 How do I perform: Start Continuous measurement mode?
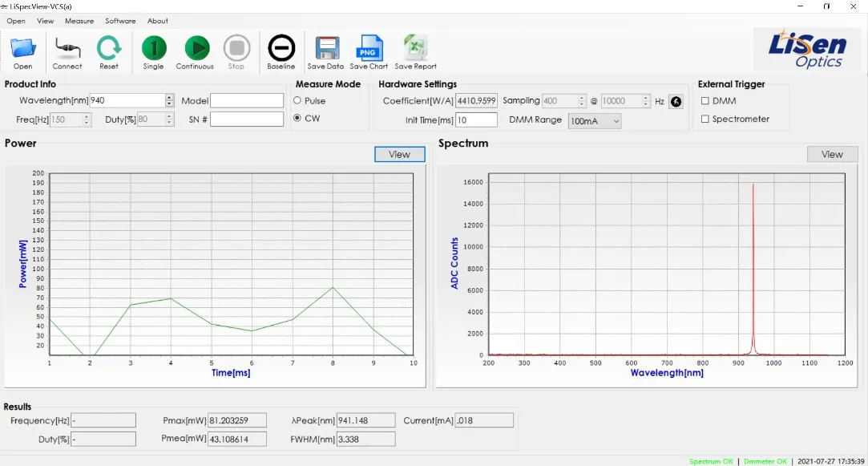(195, 49)
